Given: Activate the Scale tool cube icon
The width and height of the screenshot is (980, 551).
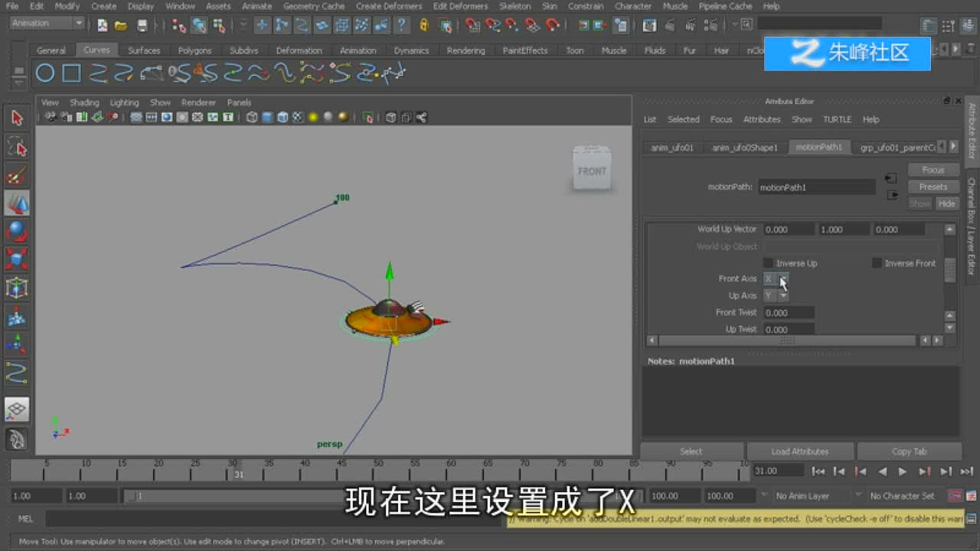Looking at the screenshot, I should [x=17, y=259].
